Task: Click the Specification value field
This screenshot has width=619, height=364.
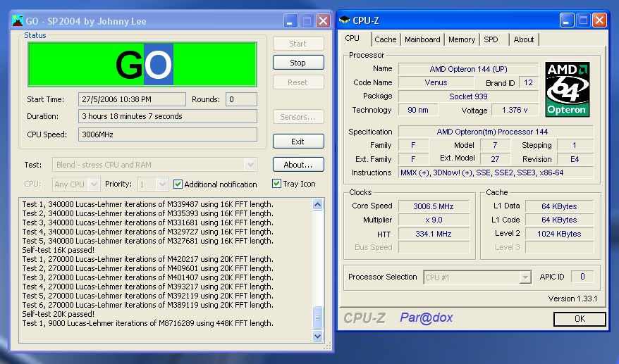Action: (496, 132)
